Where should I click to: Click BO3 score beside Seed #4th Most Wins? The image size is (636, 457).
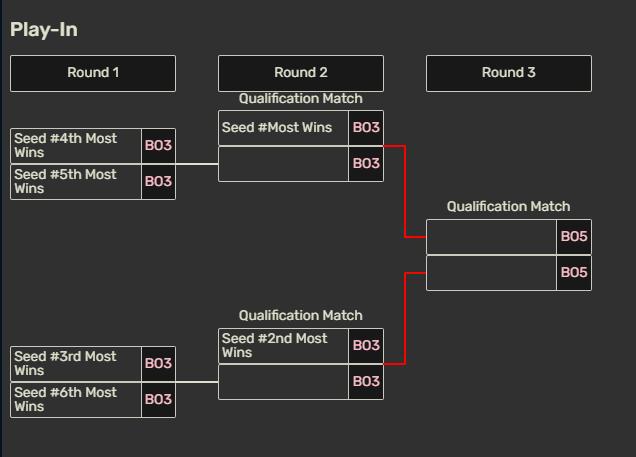click(158, 146)
